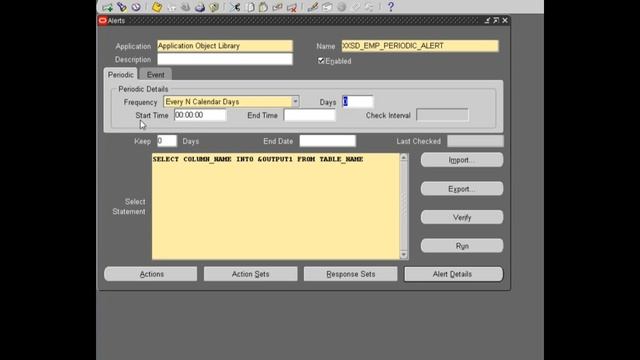Image resolution: width=640 pixels, height=360 pixels.
Task: Open Window Help question mark icon
Action: pos(391,7)
